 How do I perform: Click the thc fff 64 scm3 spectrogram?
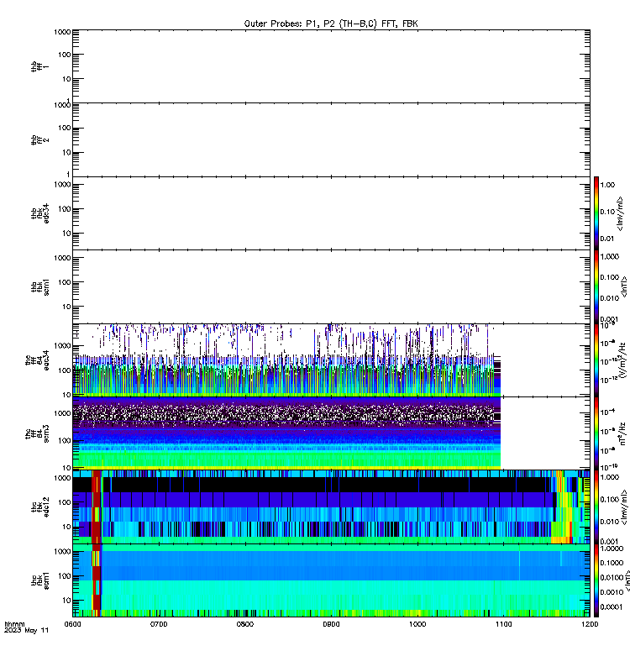(x=286, y=433)
